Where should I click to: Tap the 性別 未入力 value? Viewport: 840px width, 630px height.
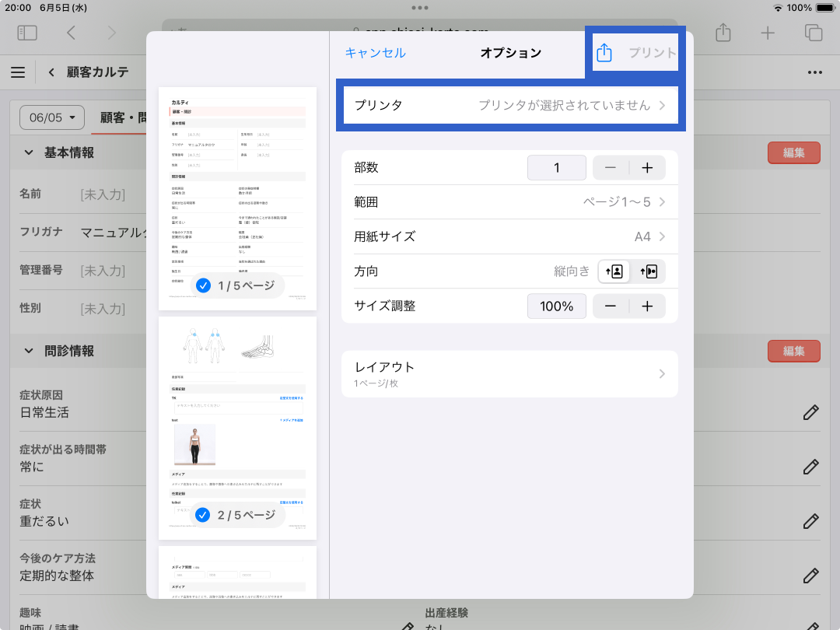pos(103,309)
